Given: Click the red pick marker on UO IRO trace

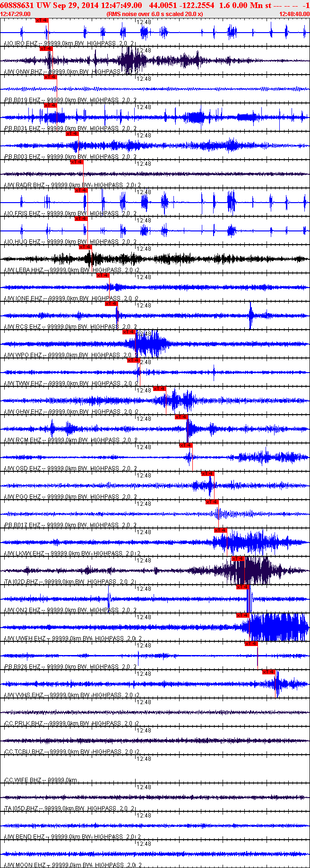Looking at the screenshot, I should [42, 20].
